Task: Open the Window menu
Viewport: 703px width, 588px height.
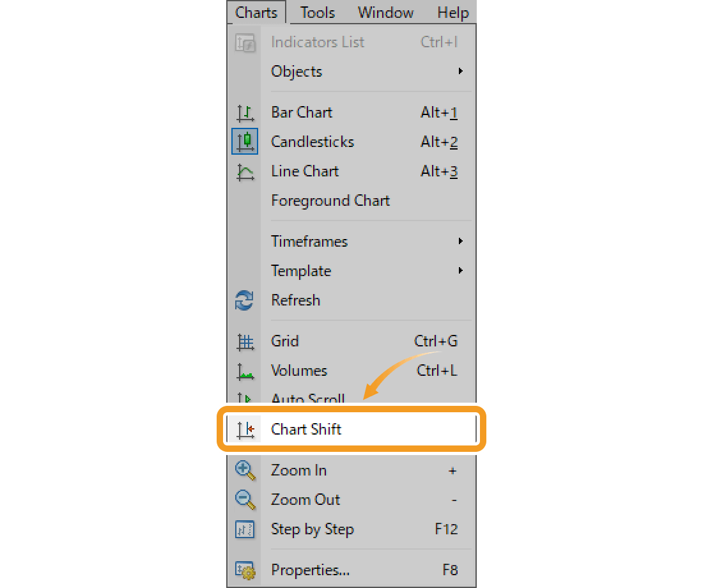Action: (x=385, y=12)
